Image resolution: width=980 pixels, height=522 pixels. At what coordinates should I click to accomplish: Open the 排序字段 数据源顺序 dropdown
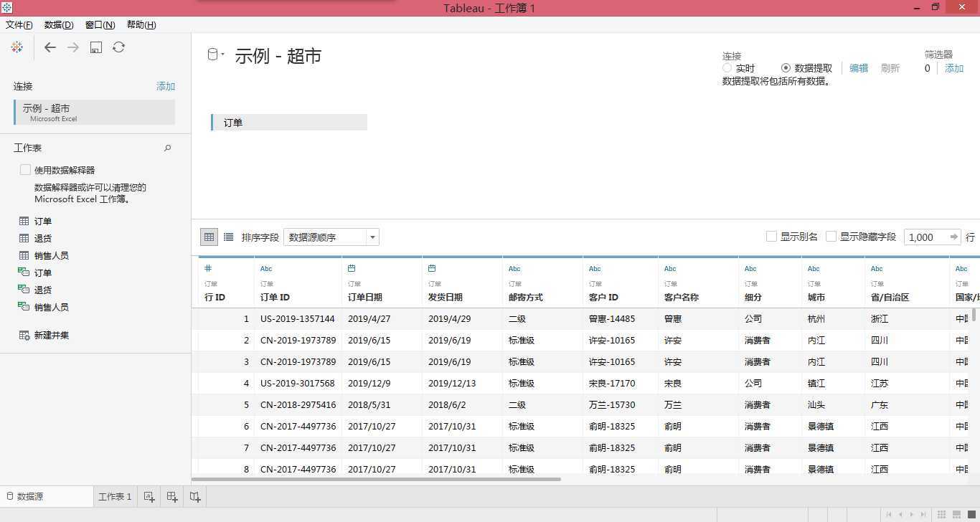click(331, 237)
